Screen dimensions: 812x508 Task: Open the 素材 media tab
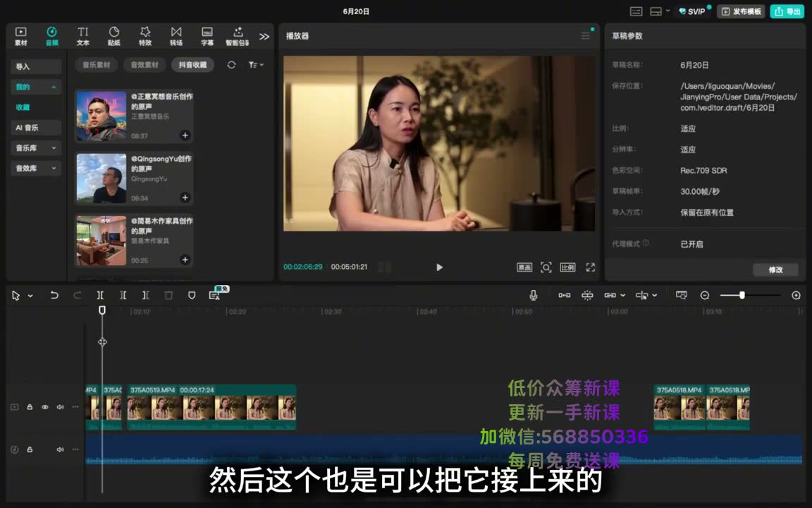[x=20, y=36]
